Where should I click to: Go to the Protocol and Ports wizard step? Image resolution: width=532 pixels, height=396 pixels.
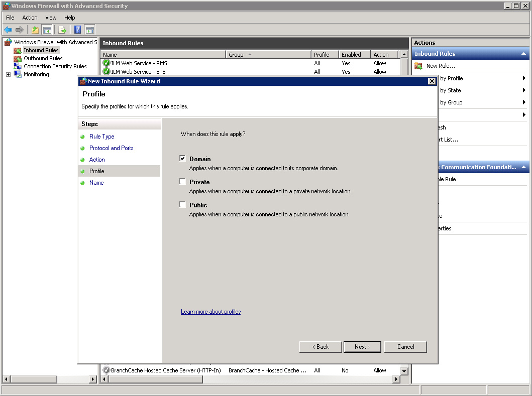[x=112, y=148]
